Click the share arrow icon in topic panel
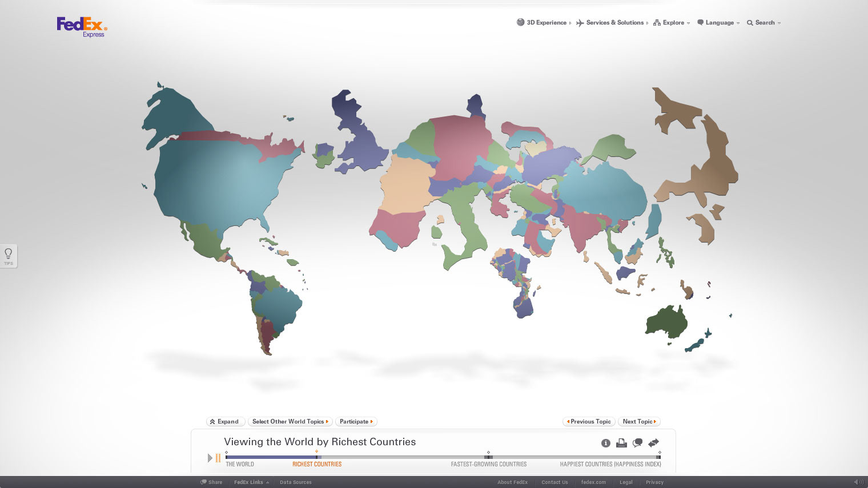 click(x=654, y=443)
